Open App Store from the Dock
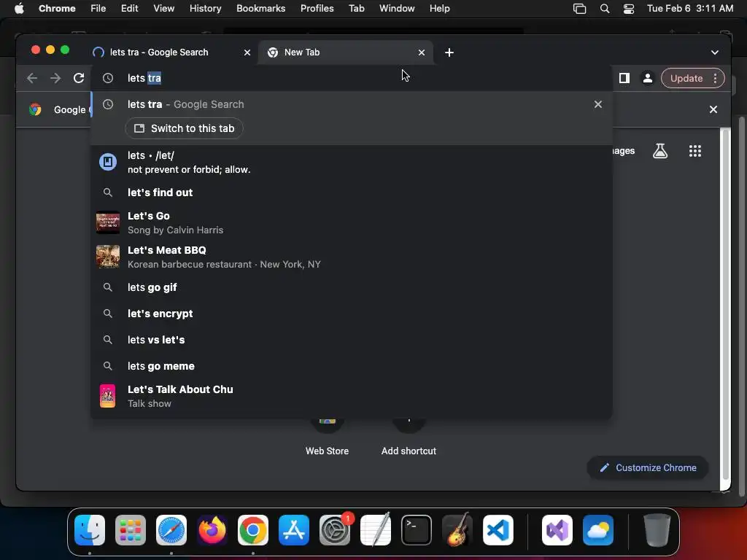 pos(294,530)
